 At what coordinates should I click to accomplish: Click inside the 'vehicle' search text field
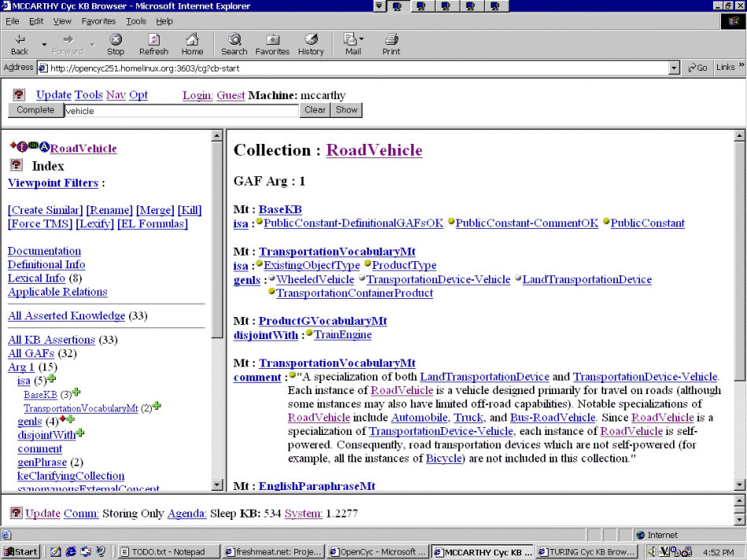click(181, 111)
